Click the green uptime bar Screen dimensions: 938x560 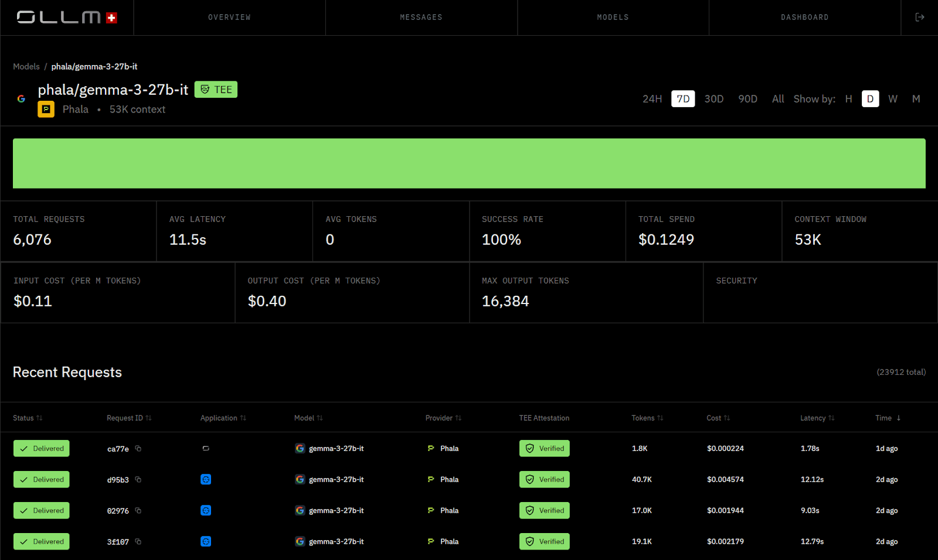(x=469, y=163)
